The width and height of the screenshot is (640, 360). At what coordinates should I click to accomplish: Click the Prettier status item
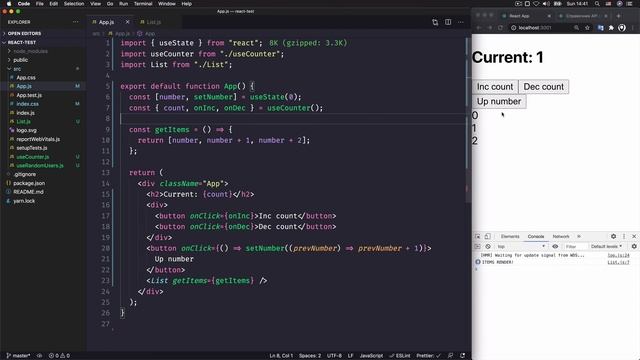(428, 356)
